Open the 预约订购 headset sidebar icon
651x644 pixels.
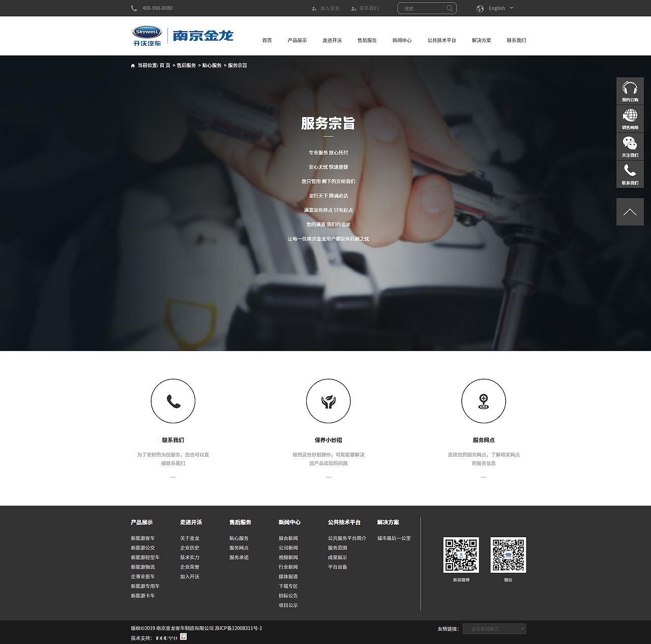(630, 91)
